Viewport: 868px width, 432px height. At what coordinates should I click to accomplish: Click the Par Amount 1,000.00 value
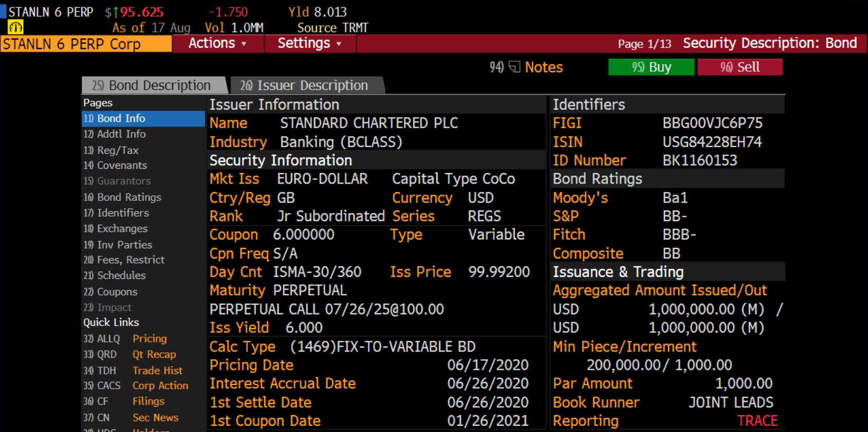point(744,383)
